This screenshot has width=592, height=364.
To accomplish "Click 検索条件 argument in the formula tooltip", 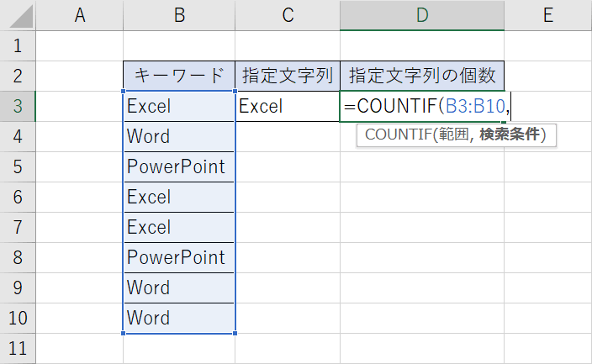I will tap(510, 135).
